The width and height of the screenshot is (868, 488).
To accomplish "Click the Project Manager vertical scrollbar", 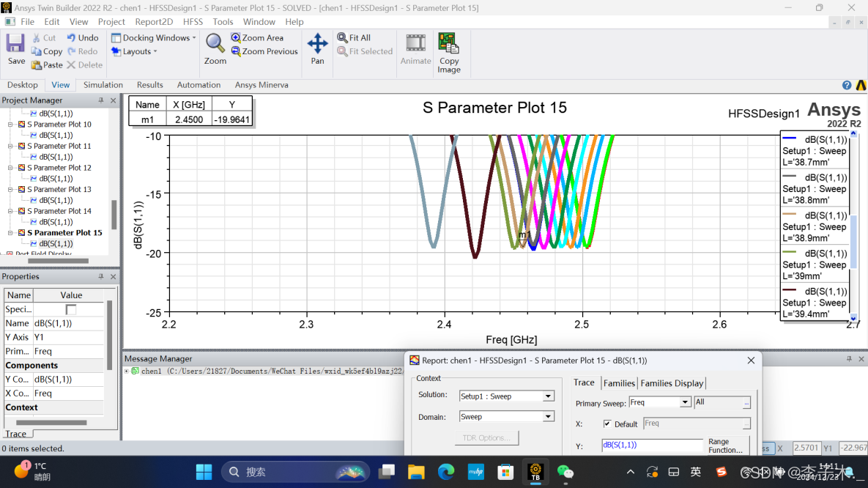I will pyautogui.click(x=114, y=215).
